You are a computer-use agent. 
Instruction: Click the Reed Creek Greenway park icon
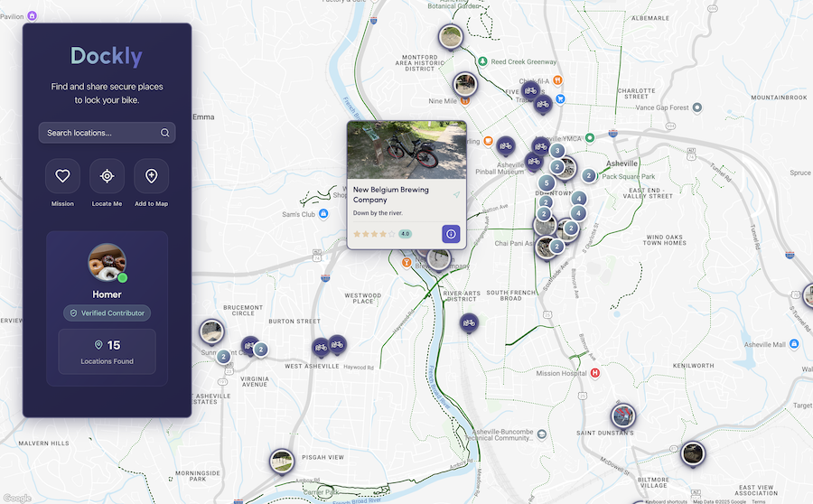[482, 61]
